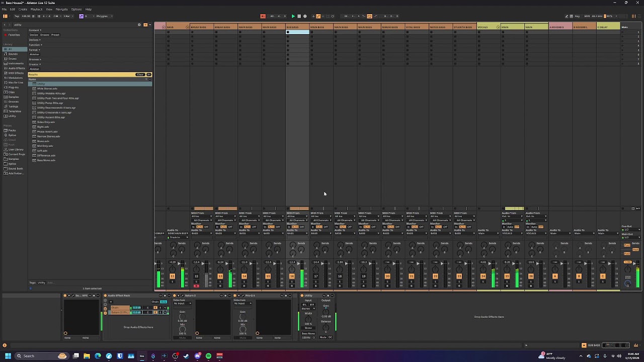Open the Help menu
Screen dimensions: 644x362
89,9
